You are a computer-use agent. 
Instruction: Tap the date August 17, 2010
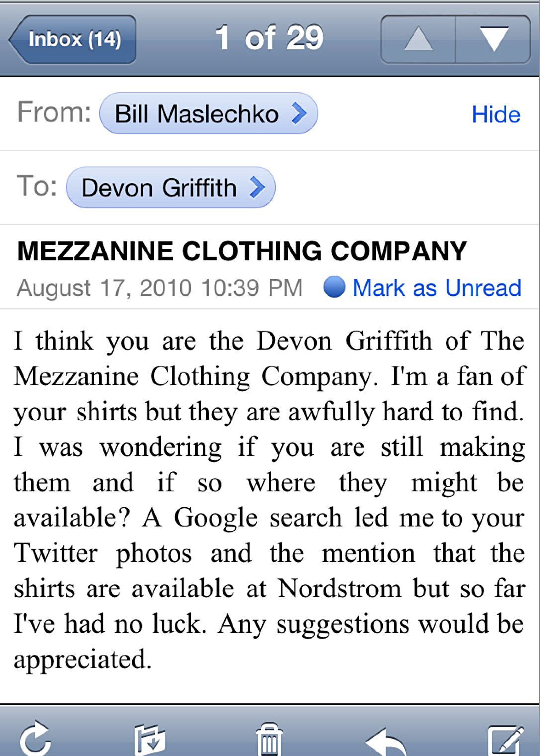tap(104, 288)
